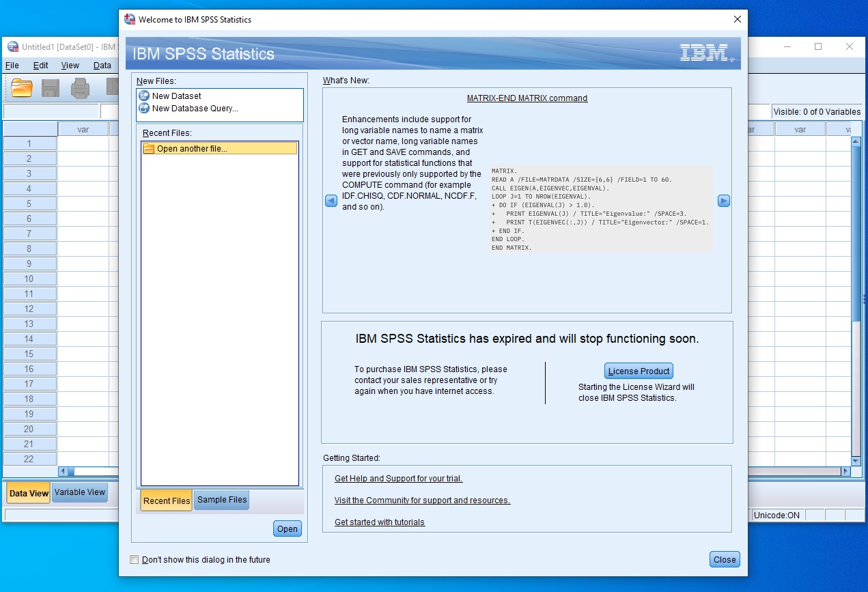This screenshot has height=592, width=868.
Task: Select row 5 header in data grid
Action: tap(30, 203)
